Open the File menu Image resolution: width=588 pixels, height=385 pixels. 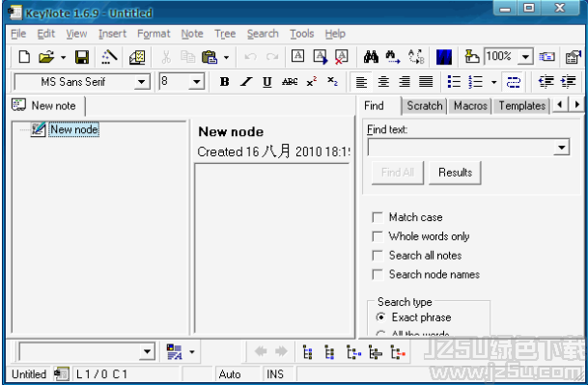18,34
